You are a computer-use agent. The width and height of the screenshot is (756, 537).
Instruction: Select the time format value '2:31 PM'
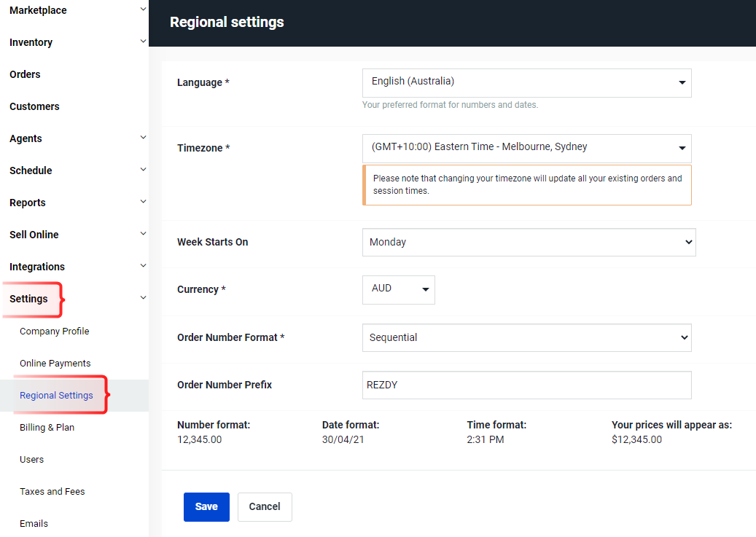click(x=486, y=439)
